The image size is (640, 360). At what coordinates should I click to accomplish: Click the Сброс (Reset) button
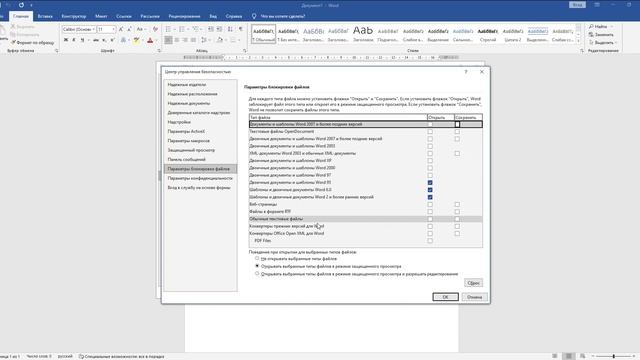473,283
